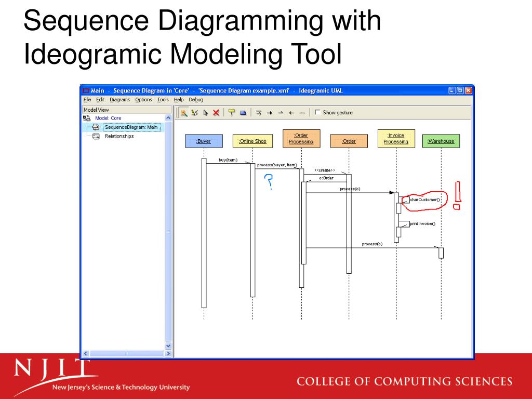Click Model View scroll down arrow
Screen dimensions: 532x399
168,345
